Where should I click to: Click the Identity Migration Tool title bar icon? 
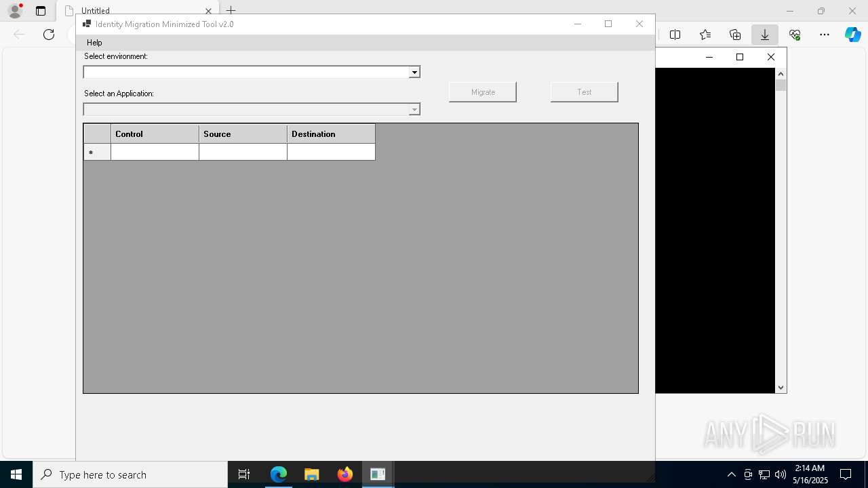point(87,24)
